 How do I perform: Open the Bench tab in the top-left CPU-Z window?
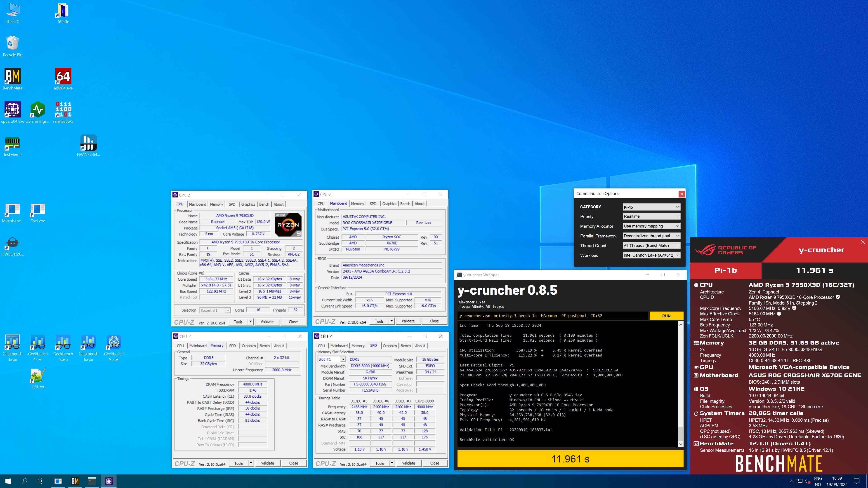(264, 204)
